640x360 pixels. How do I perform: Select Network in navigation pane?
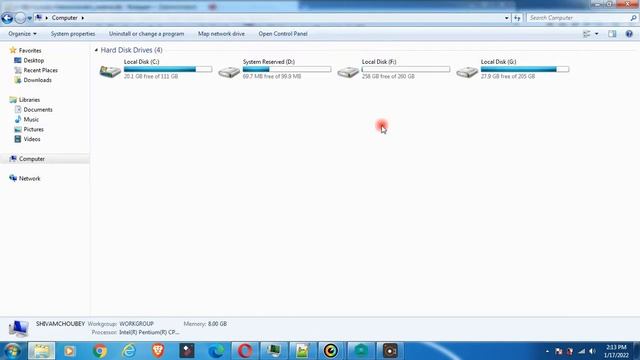(x=29, y=178)
